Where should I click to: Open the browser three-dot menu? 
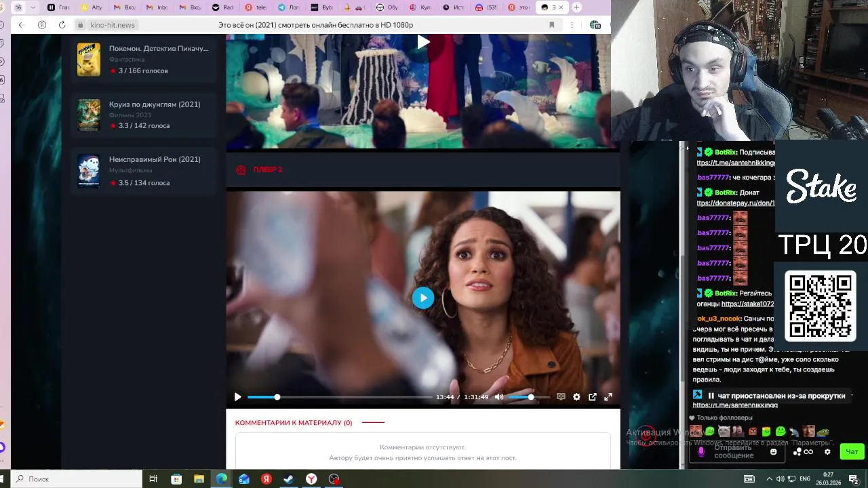pyautogui.click(x=572, y=25)
